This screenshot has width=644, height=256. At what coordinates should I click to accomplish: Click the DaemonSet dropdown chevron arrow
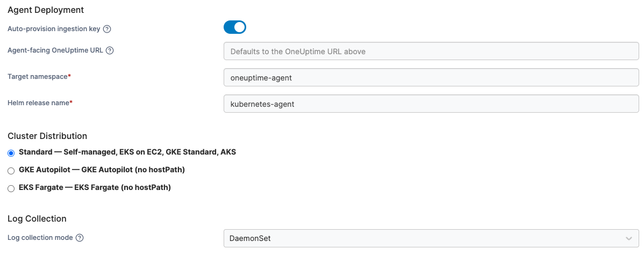628,238
